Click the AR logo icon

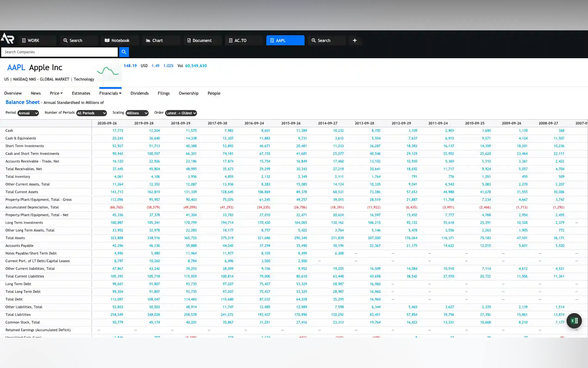click(7, 38)
